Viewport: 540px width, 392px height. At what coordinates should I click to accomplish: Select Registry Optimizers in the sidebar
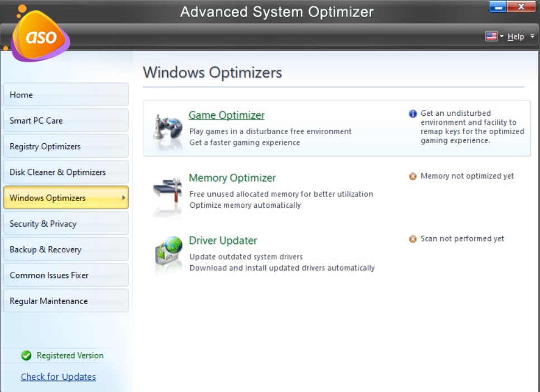66,145
